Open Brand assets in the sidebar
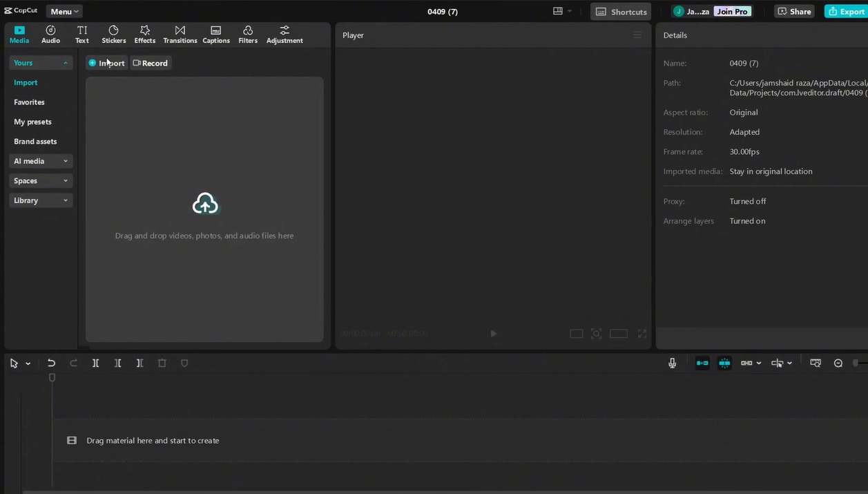The height and width of the screenshot is (494, 868). click(35, 142)
